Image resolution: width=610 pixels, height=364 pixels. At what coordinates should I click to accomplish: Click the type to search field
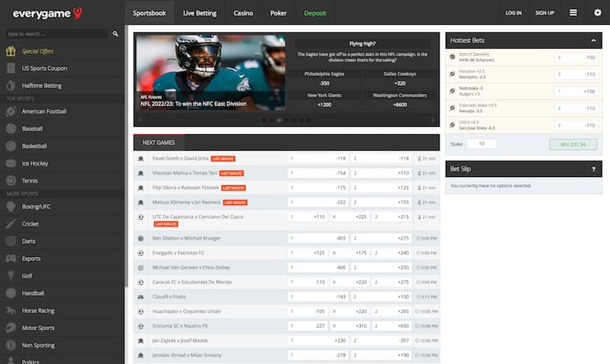point(57,34)
